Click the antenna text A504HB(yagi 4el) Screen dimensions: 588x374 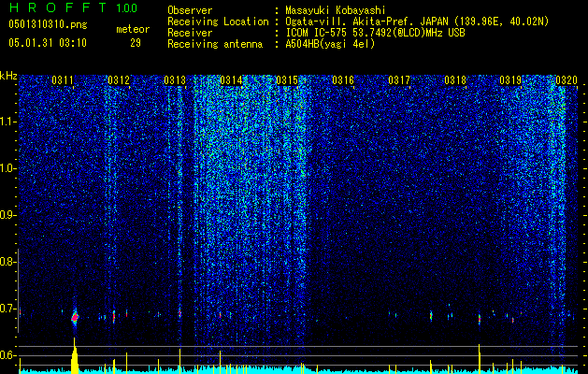330,44
